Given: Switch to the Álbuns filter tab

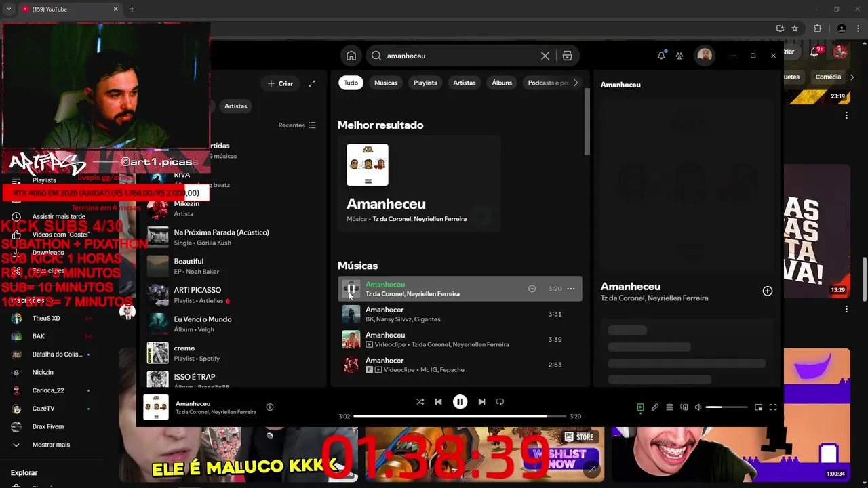Looking at the screenshot, I should pyautogui.click(x=502, y=83).
